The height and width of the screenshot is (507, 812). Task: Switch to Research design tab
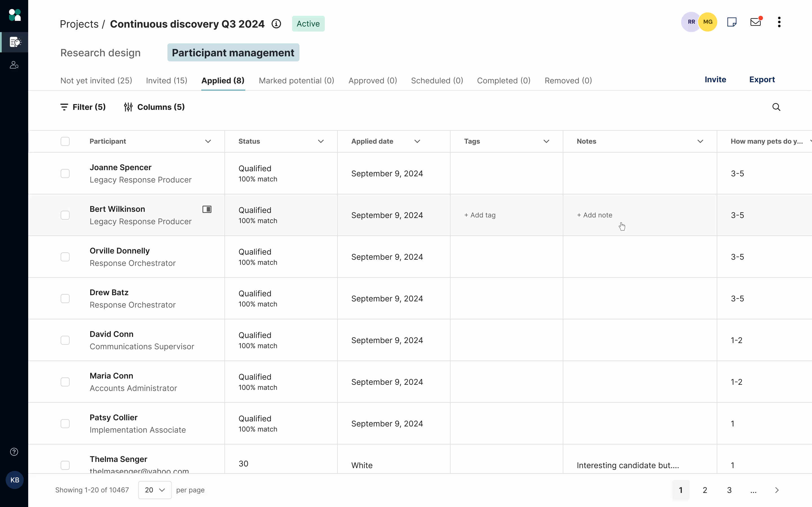(x=100, y=53)
